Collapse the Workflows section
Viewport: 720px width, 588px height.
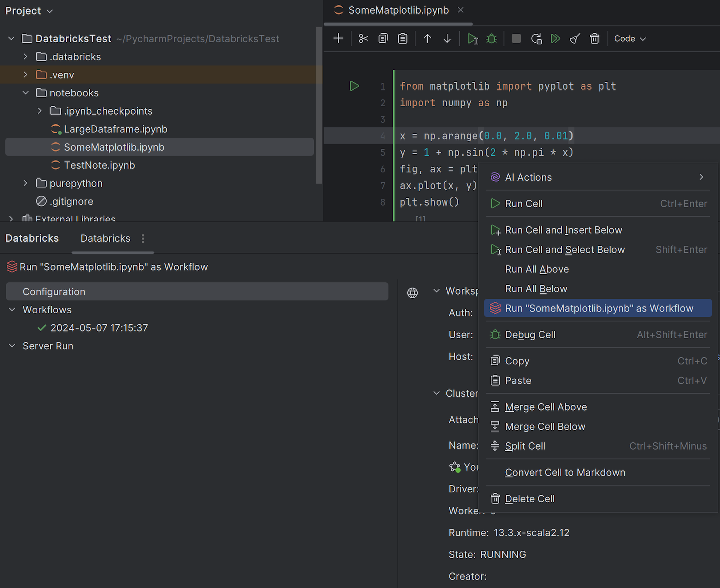click(12, 309)
